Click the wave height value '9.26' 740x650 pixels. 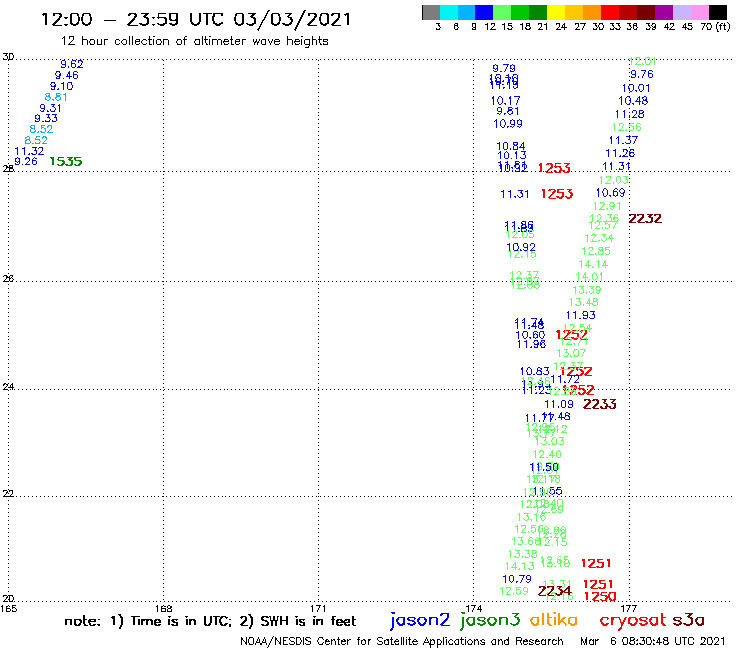[x=26, y=161]
